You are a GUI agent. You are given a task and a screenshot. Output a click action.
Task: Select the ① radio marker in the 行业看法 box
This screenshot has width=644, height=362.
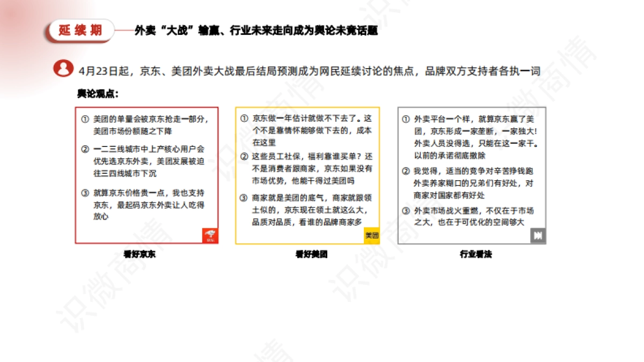coord(405,119)
